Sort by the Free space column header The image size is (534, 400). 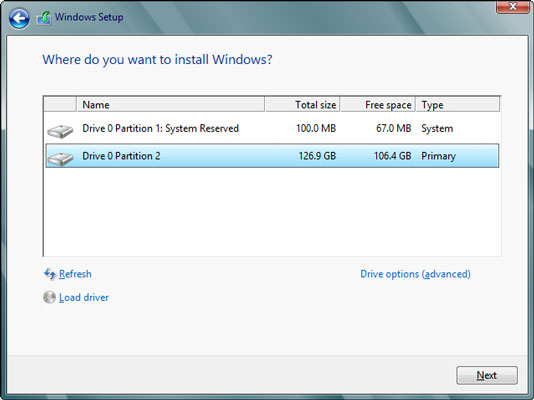pyautogui.click(x=378, y=105)
